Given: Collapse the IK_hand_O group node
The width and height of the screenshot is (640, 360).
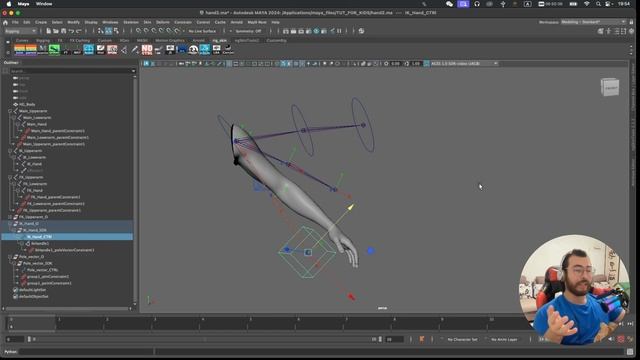Looking at the screenshot, I should pyautogui.click(x=10, y=224).
